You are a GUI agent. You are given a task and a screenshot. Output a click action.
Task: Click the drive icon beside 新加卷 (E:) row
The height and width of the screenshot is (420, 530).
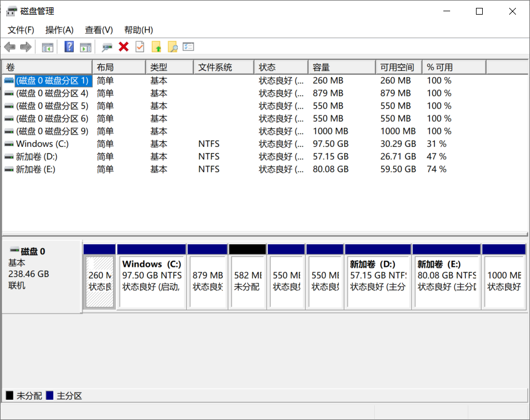tap(9, 169)
